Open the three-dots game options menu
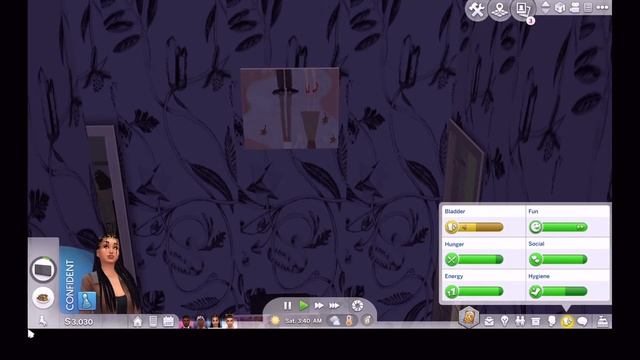This screenshot has width=640, height=360. (x=602, y=7)
